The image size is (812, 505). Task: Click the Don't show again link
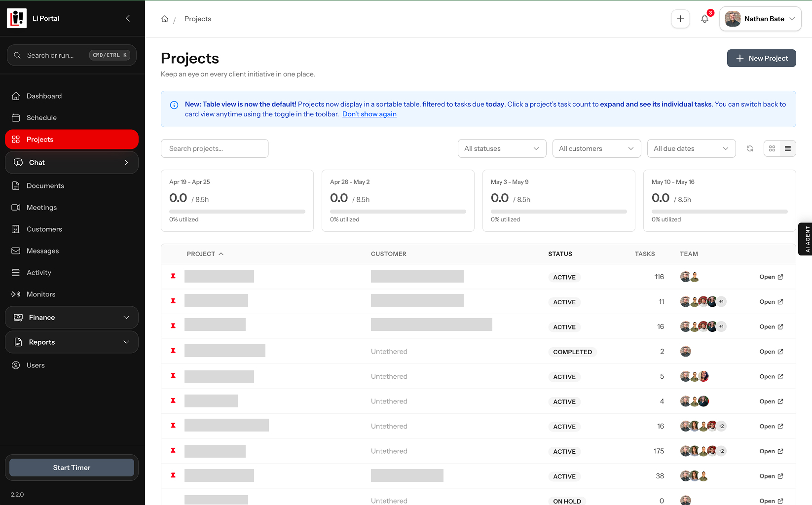click(x=369, y=114)
